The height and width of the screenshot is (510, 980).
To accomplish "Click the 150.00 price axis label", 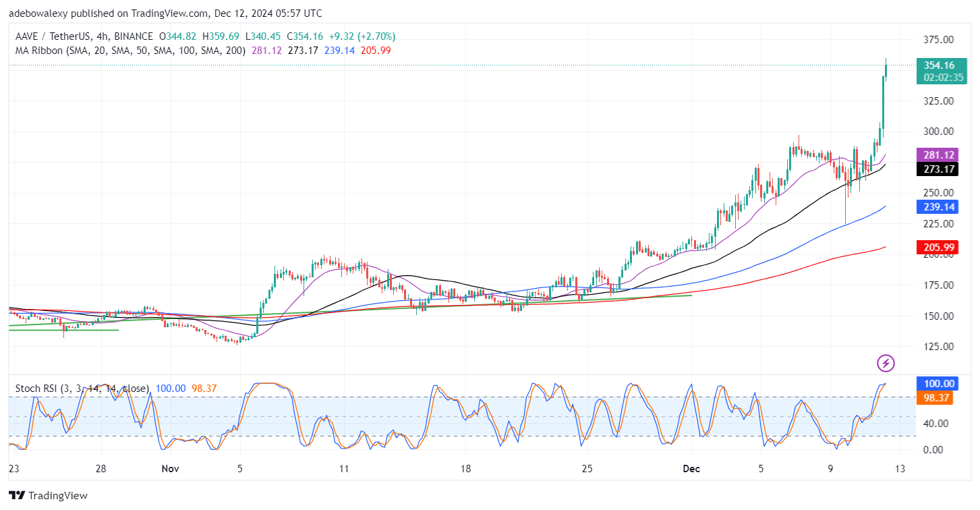I will click(x=938, y=316).
